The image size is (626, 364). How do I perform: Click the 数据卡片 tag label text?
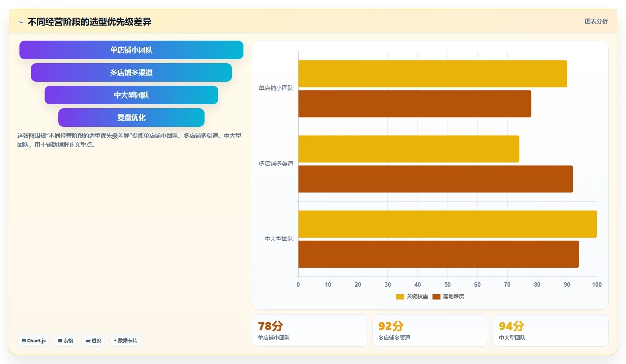[x=127, y=341]
